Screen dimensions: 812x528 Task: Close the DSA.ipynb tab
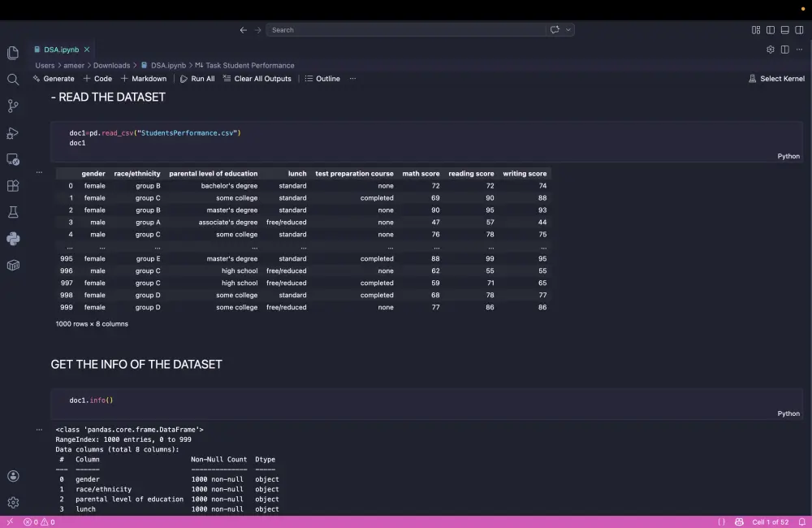pyautogui.click(x=87, y=50)
